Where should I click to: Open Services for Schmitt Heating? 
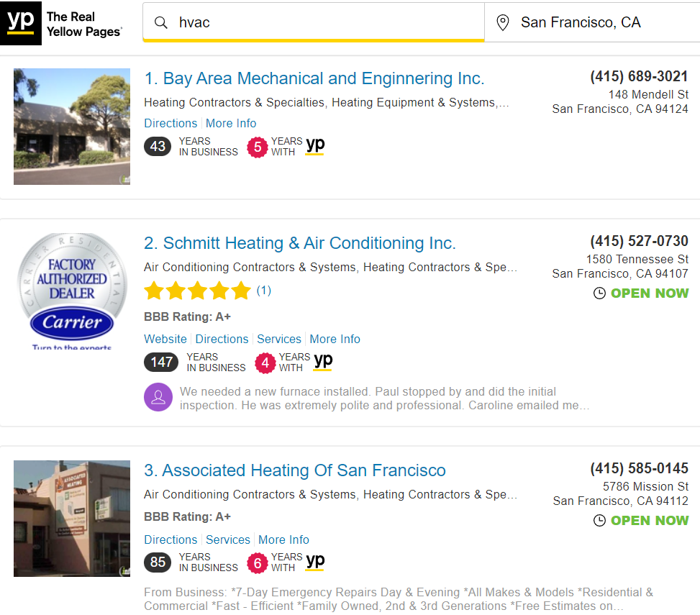point(279,340)
